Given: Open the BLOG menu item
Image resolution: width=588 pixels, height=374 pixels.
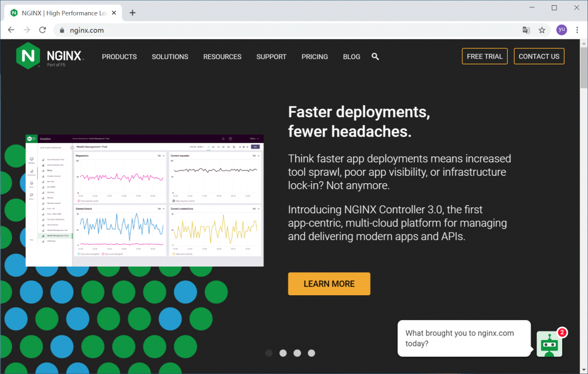Looking at the screenshot, I should coord(351,57).
